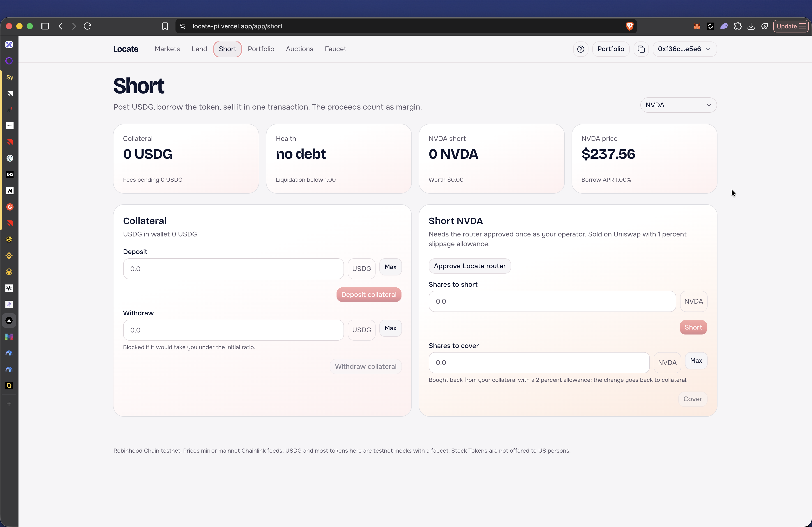
Task: Open the Lend tab
Action: 199,49
